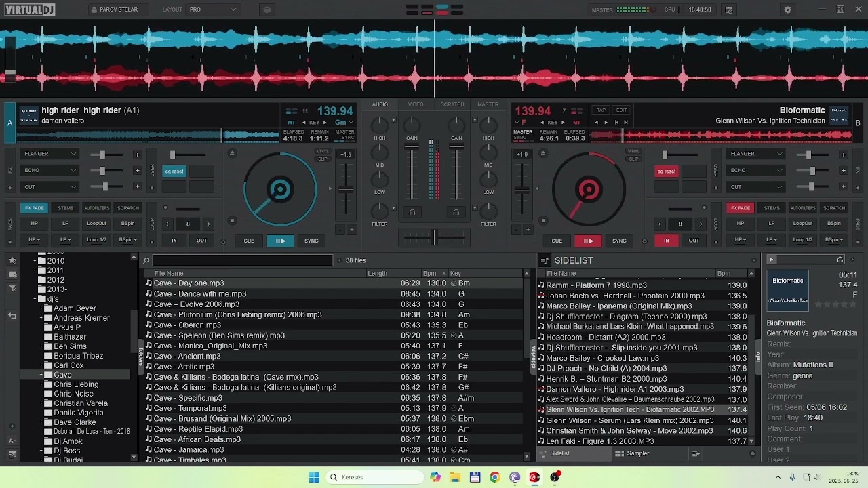Viewport: 868px width, 488px height.
Task: Open the CUT effect dropdown on deck B
Action: pos(756,187)
